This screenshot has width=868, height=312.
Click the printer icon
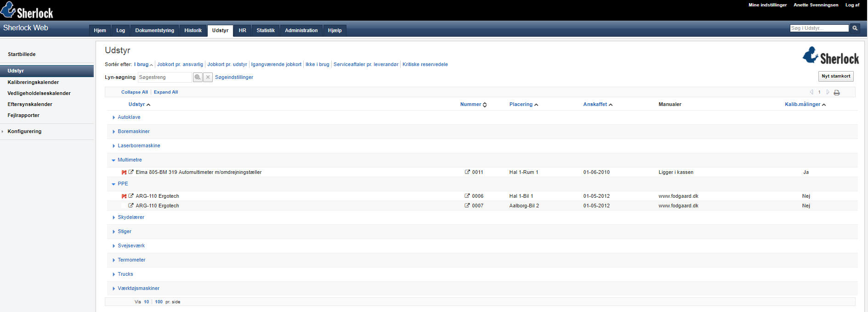[x=837, y=92]
